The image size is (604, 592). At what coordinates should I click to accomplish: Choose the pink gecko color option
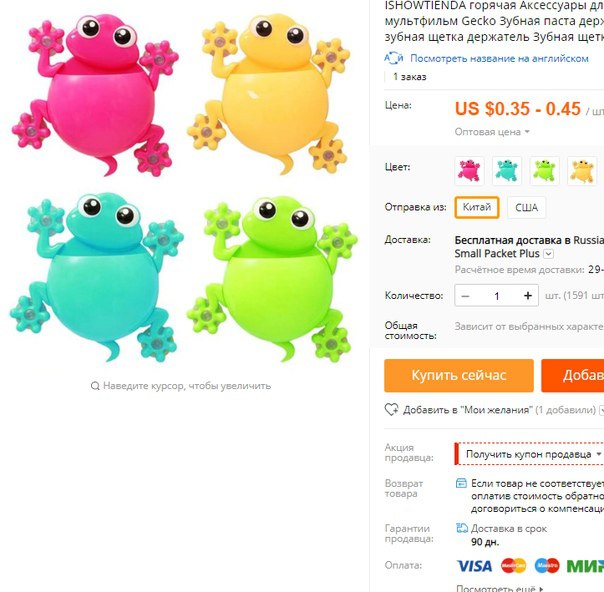coord(469,171)
